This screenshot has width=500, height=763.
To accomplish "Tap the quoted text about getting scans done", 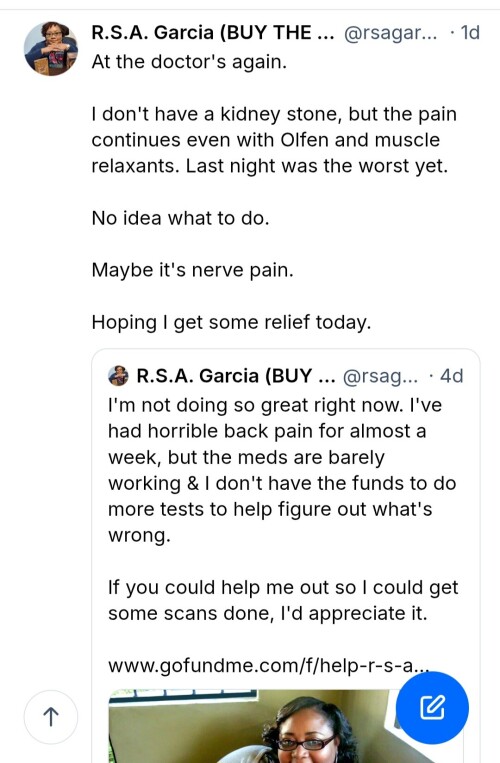I will 283,600.
